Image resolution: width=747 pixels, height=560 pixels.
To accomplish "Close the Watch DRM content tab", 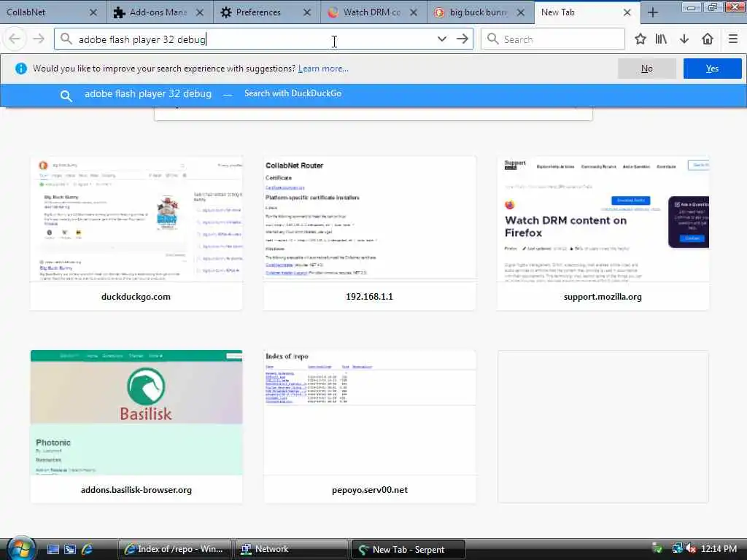I will coord(414,12).
